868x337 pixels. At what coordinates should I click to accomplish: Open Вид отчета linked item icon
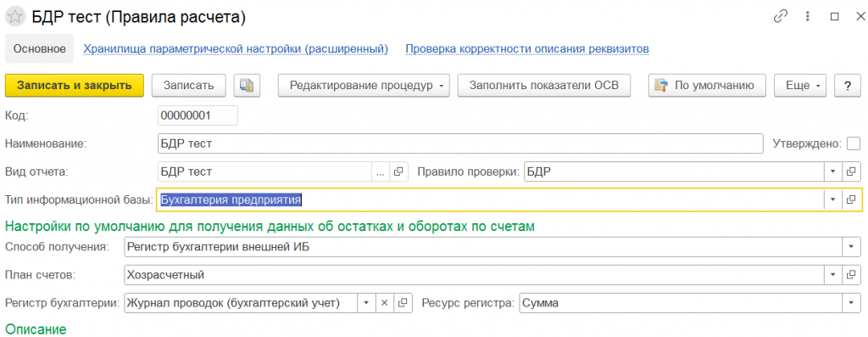[x=398, y=171]
